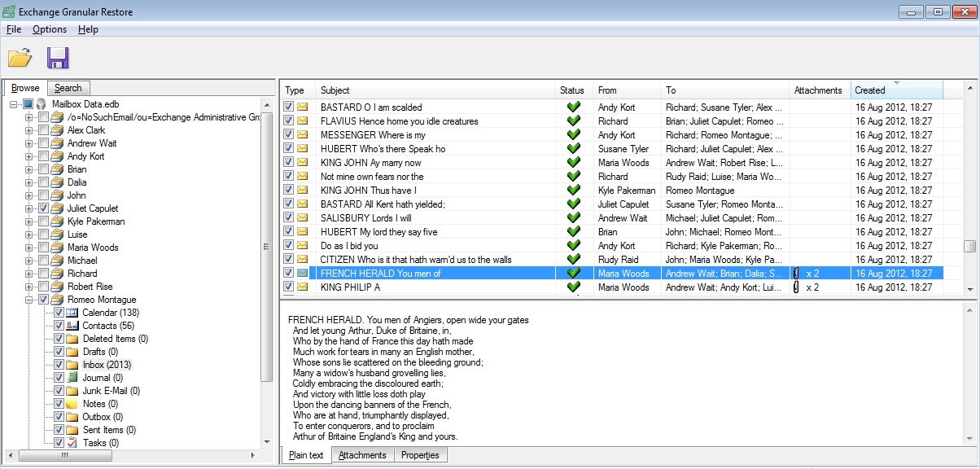Click the down arrow of the message list scrollbar
The height and width of the screenshot is (469, 980).
pyautogui.click(x=969, y=288)
